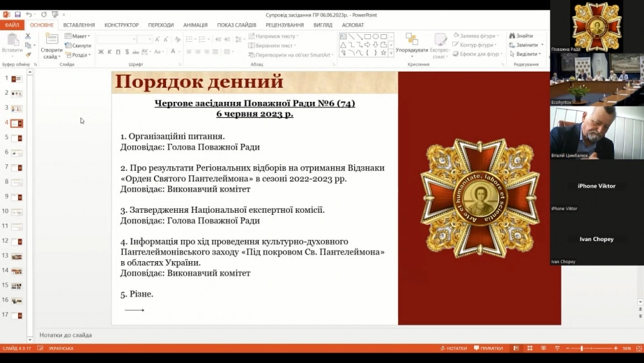Select slide 13 thumbnail

(x=17, y=256)
